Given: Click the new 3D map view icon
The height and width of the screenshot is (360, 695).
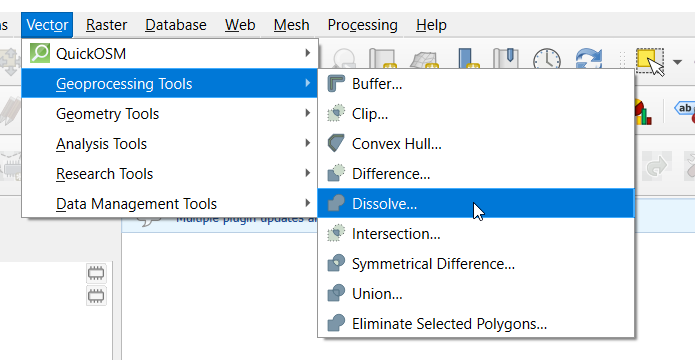Looking at the screenshot, I should tap(424, 59).
